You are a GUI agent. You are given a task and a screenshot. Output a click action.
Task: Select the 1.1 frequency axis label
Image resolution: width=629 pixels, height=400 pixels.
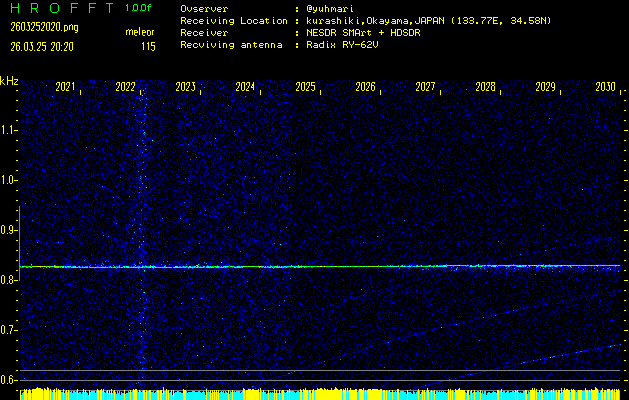(x=9, y=130)
